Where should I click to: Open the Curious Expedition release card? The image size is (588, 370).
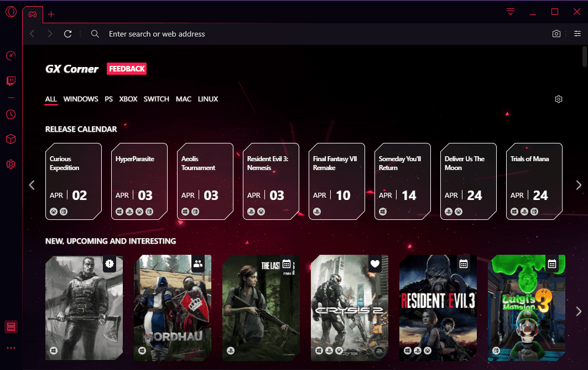(74, 182)
